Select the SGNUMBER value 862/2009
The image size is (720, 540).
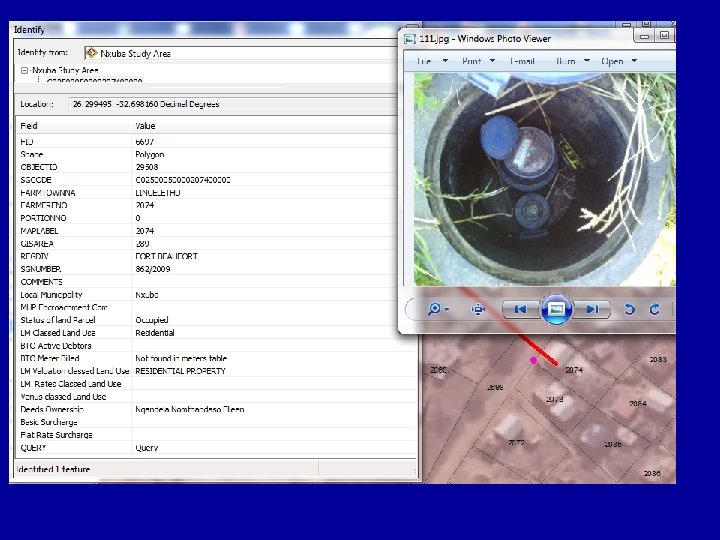(x=153, y=269)
